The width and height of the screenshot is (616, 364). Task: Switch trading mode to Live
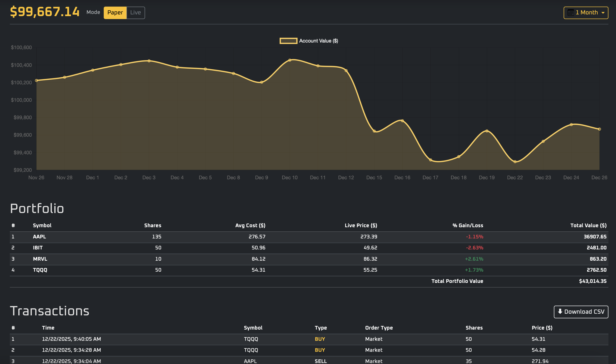tap(136, 12)
